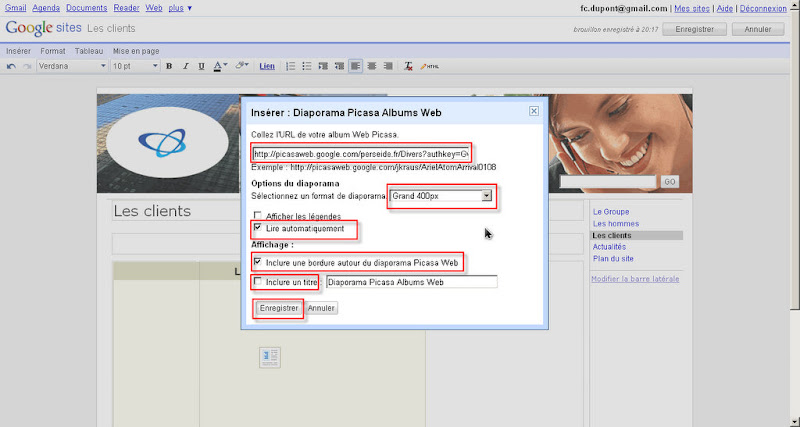800x427 pixels.
Task: Open the Tableau menu
Action: click(89, 51)
